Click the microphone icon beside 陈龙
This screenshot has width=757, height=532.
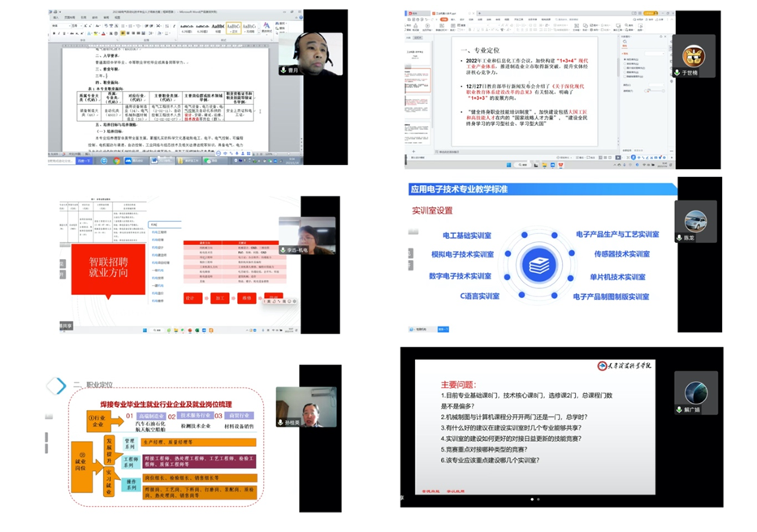pyautogui.click(x=678, y=237)
